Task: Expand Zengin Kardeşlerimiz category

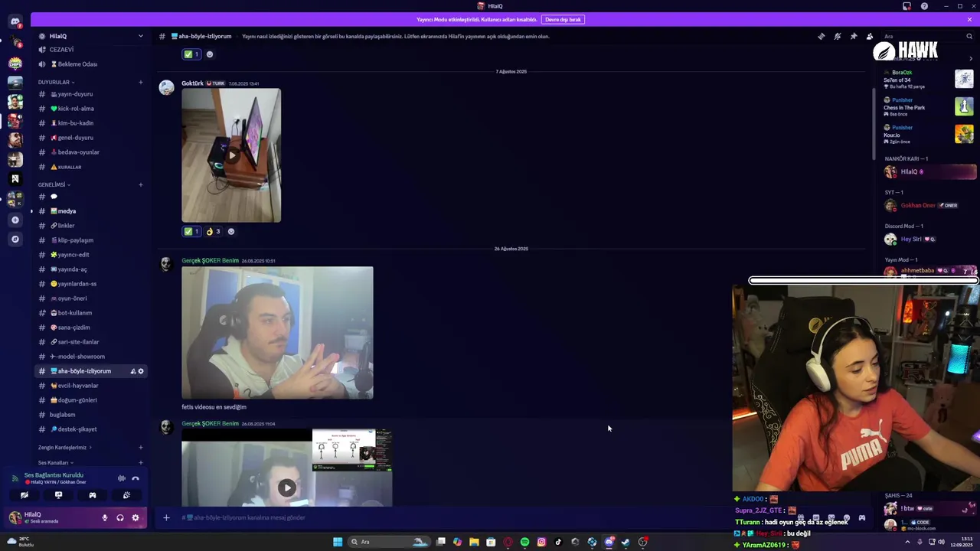Action: pyautogui.click(x=64, y=447)
